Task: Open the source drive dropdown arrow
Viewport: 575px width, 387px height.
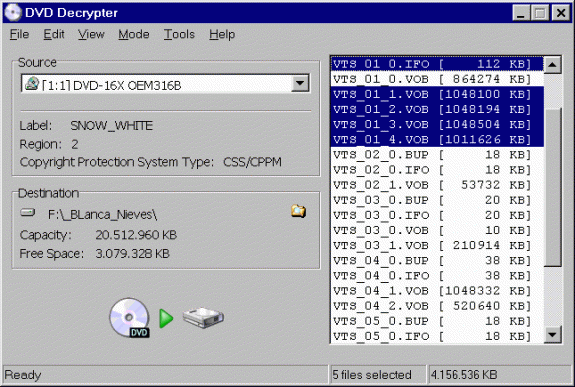Action: coord(300,84)
